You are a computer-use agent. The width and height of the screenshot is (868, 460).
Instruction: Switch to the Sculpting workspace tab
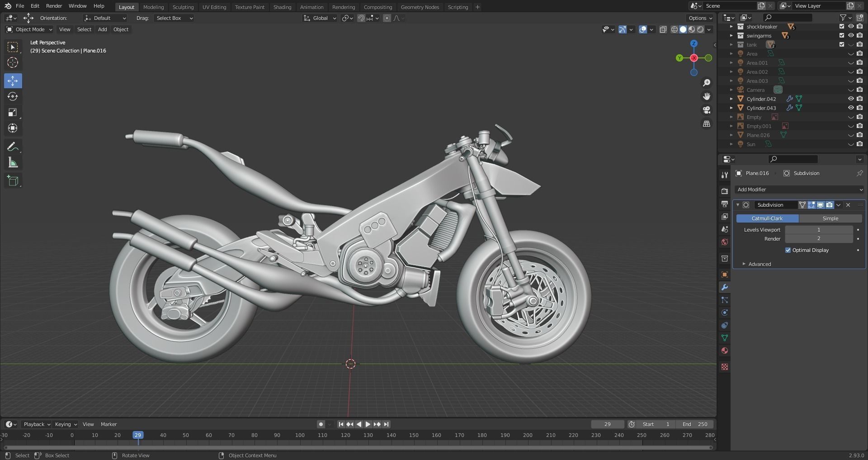183,7
